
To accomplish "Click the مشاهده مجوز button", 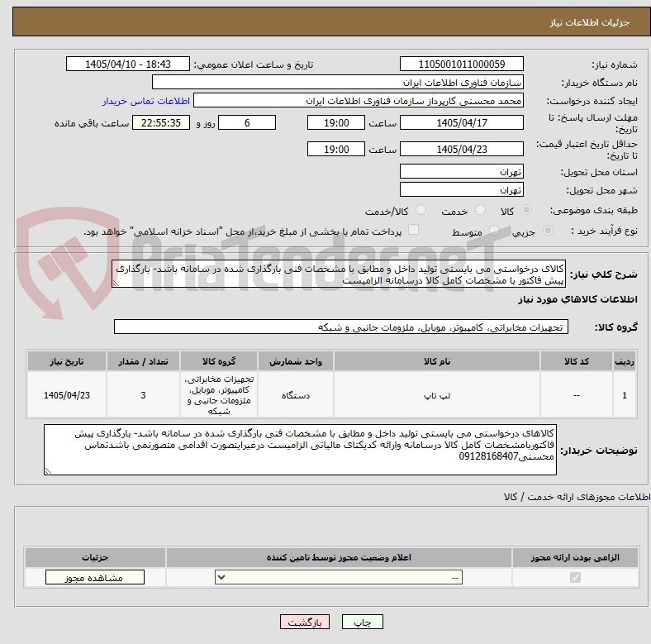I will pyautogui.click(x=95, y=577).
